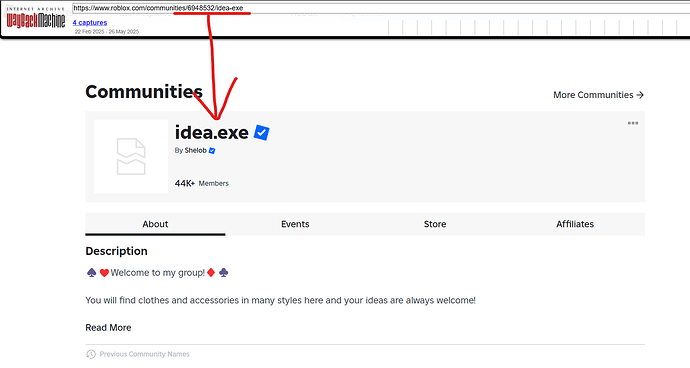This screenshot has height=368, width=690.
Task: Click the broken community image placeholder
Action: [131, 156]
